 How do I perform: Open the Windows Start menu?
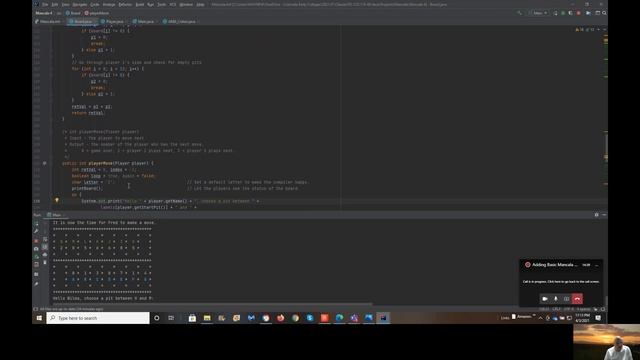(39, 318)
